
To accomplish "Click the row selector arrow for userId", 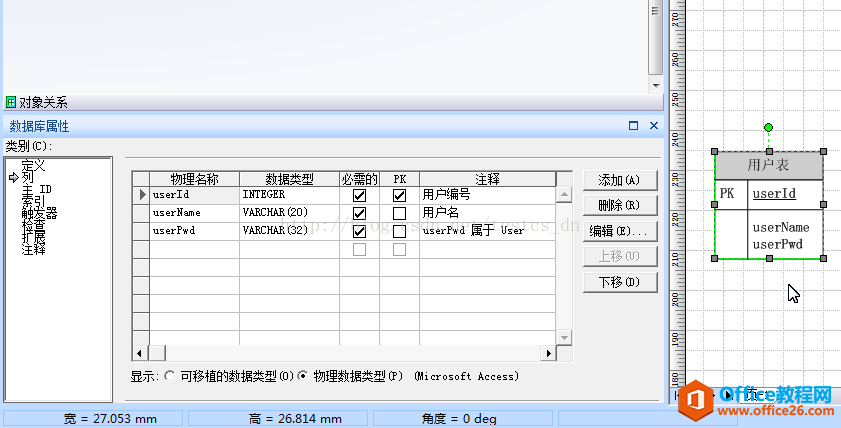I will (142, 195).
